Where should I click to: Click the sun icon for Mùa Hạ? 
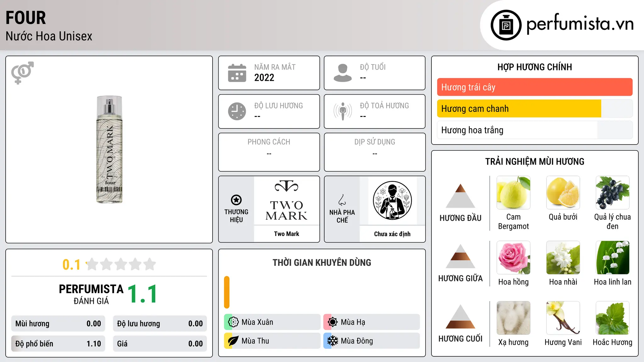333,322
